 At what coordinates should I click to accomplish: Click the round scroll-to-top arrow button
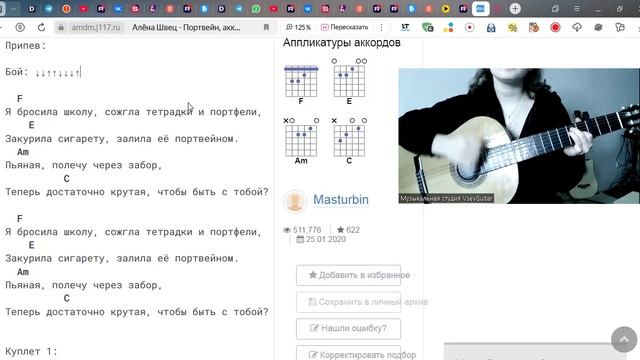(x=624, y=339)
